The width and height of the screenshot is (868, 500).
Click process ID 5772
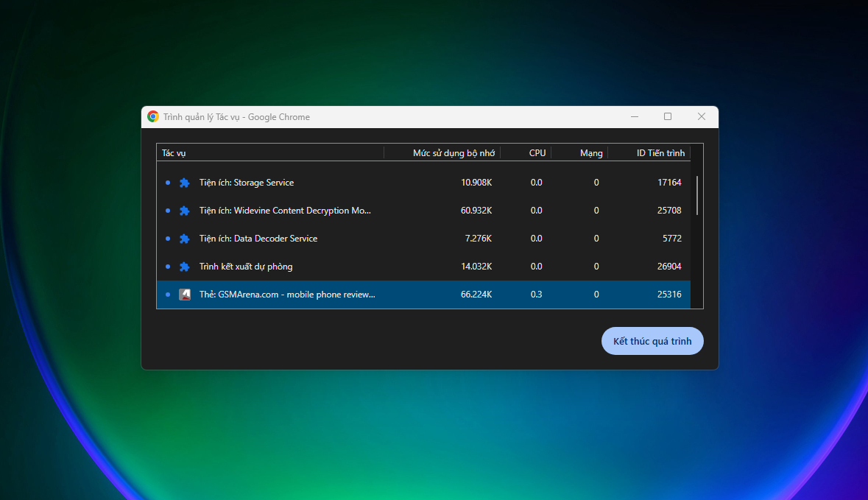tap(672, 239)
